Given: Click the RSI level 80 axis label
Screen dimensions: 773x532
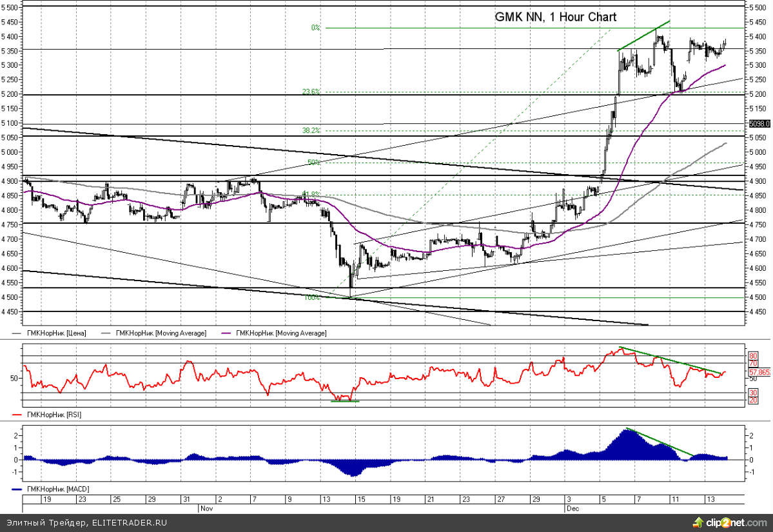Looking at the screenshot, I should [752, 355].
